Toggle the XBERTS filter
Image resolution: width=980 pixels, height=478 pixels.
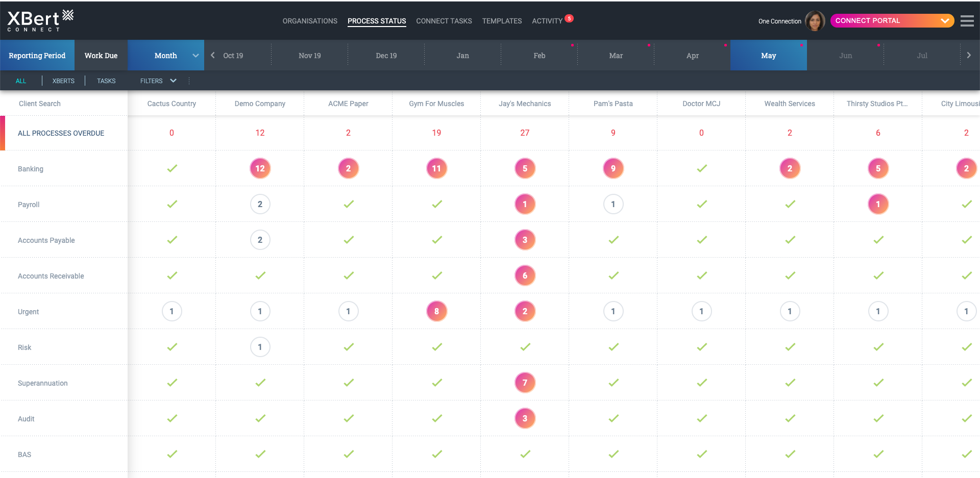point(63,81)
